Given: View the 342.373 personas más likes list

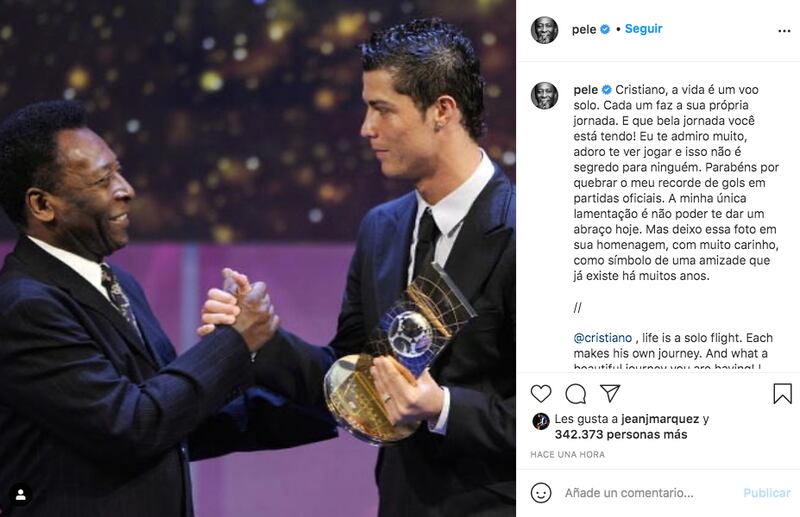Looking at the screenshot, I should pyautogui.click(x=621, y=435).
